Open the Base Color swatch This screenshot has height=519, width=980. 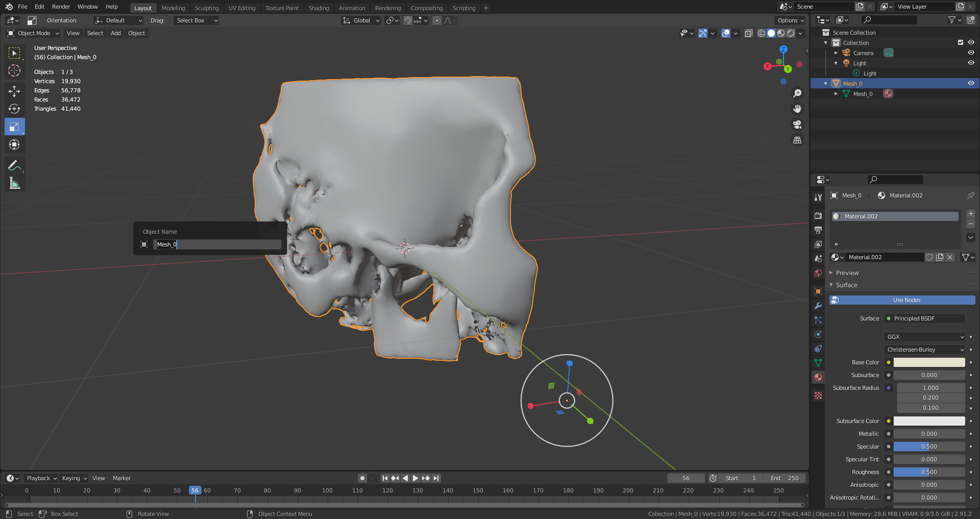coord(929,362)
